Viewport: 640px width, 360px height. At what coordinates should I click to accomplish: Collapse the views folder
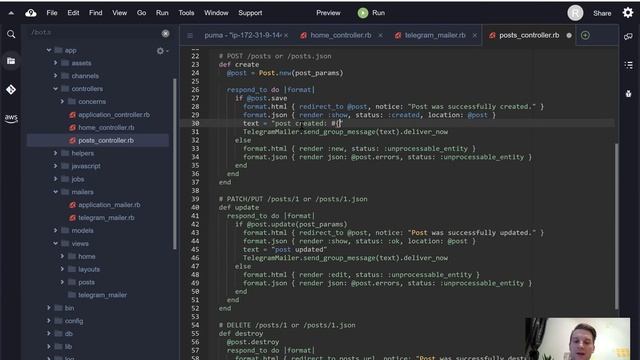click(x=56, y=243)
